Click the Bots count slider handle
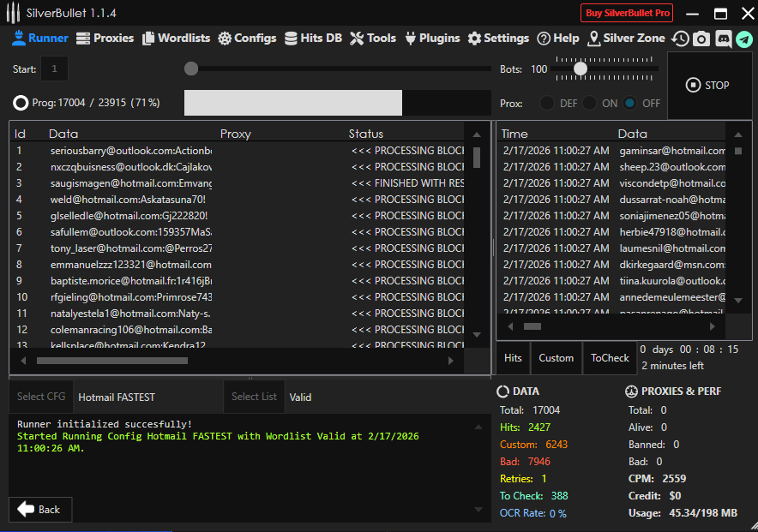The height and width of the screenshot is (532, 758). [x=581, y=69]
